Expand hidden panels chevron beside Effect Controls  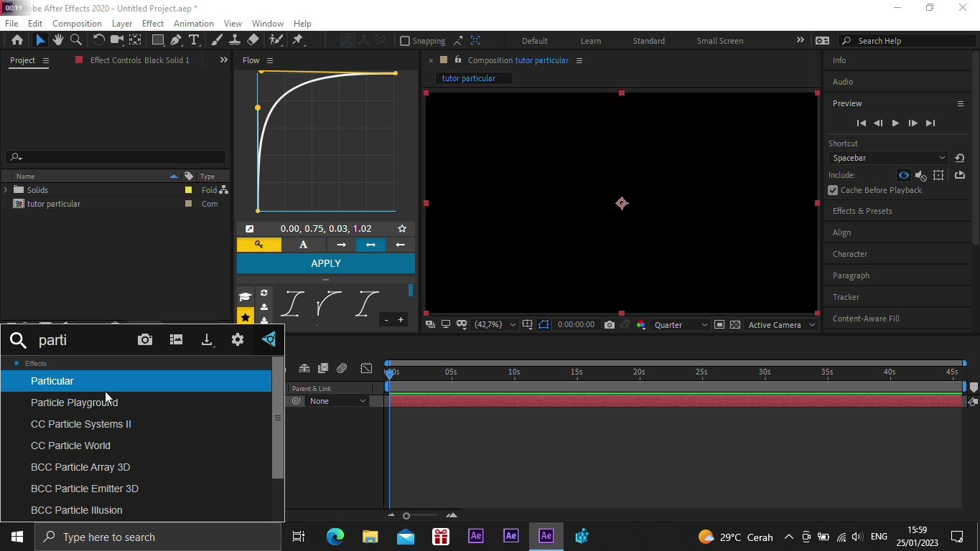[223, 60]
